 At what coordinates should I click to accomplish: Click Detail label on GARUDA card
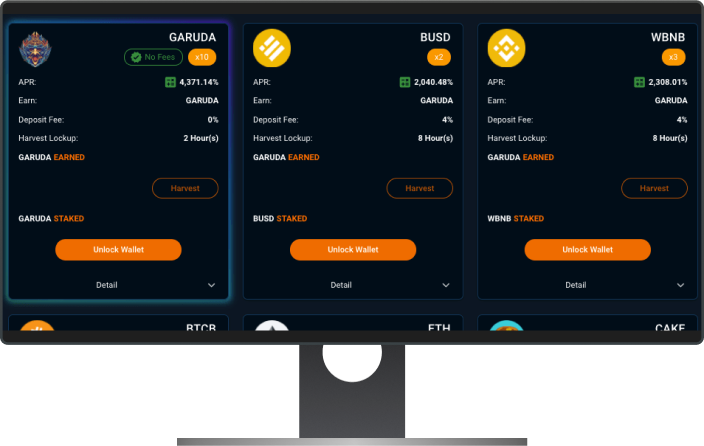point(107,285)
